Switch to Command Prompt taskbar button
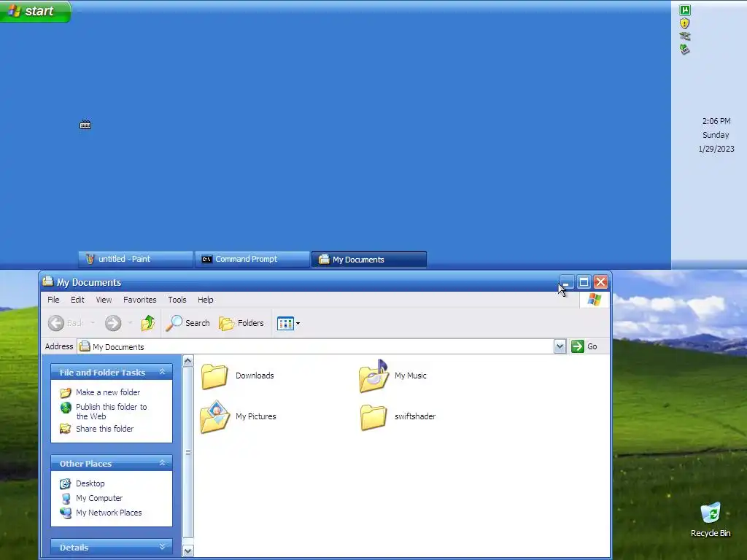This screenshot has width=747, height=560. (252, 260)
